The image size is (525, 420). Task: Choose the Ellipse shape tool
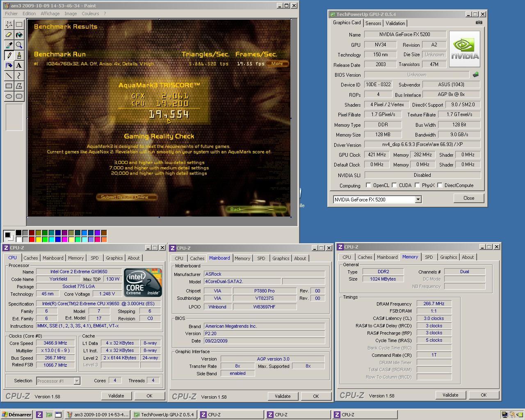(x=9, y=96)
